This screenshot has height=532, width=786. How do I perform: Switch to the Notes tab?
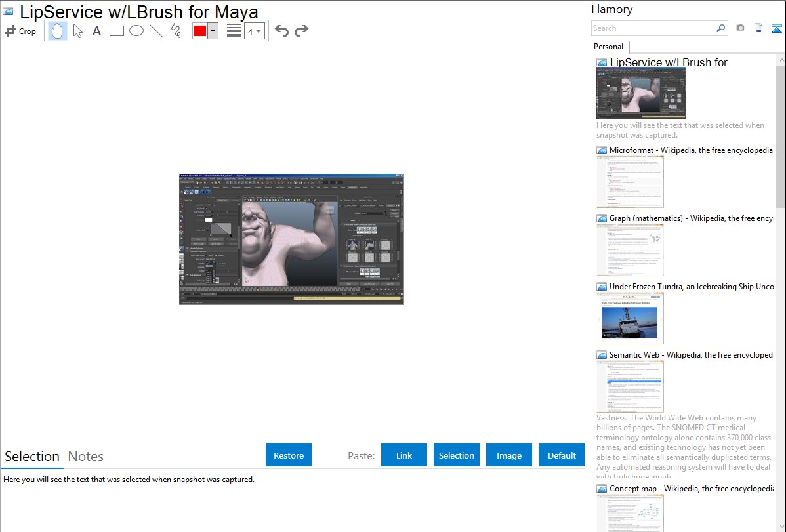click(x=86, y=457)
